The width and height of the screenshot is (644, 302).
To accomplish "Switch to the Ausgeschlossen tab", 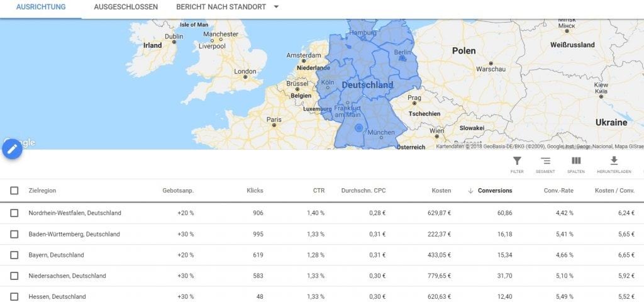I will (x=125, y=7).
